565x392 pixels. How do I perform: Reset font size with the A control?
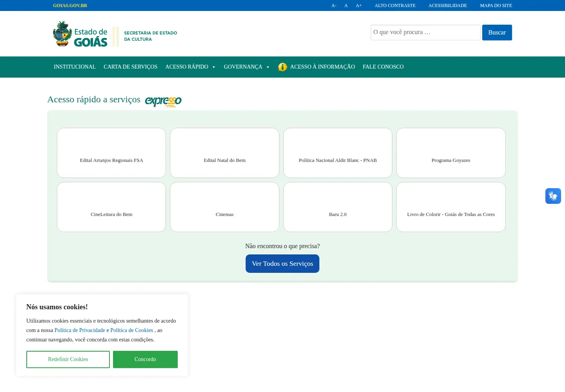coord(346,5)
